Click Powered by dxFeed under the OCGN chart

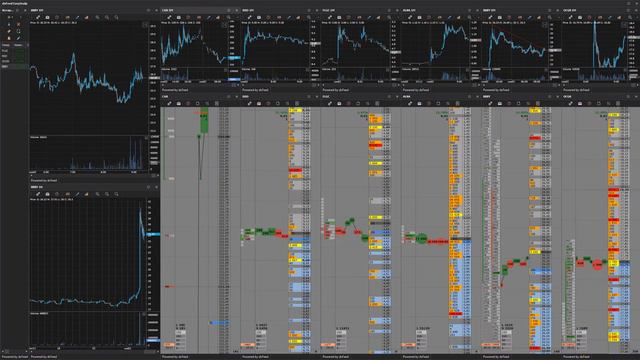576,90
